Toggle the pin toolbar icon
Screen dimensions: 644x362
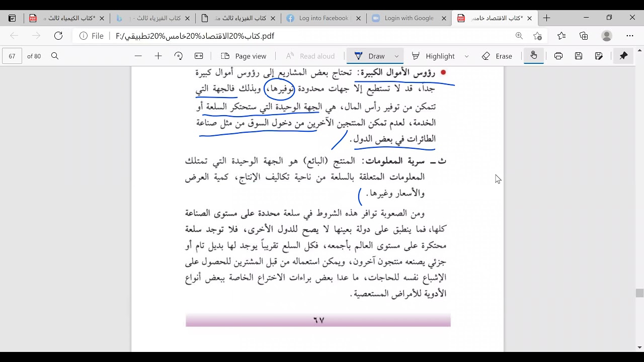coord(623,56)
